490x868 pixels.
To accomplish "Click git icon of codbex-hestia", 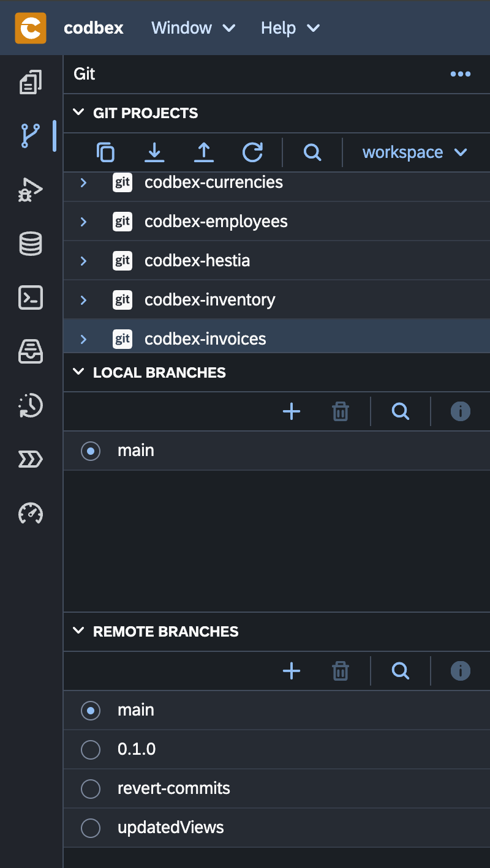I will point(123,261).
